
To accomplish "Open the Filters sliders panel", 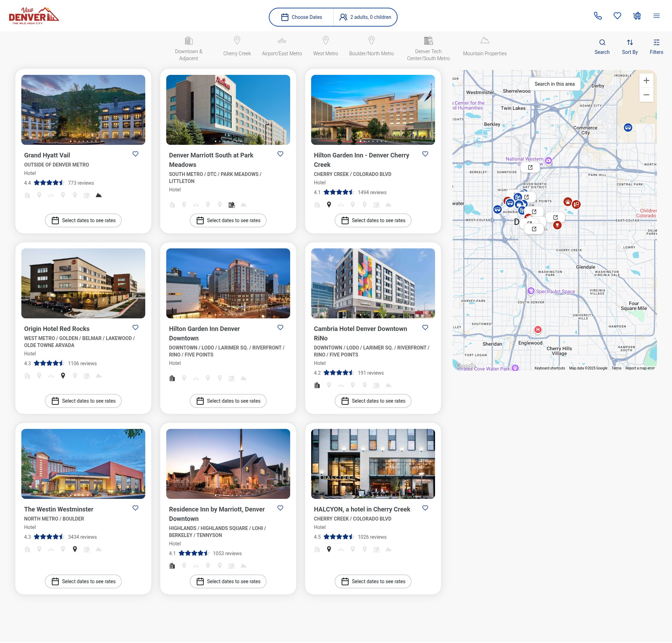I will [657, 47].
